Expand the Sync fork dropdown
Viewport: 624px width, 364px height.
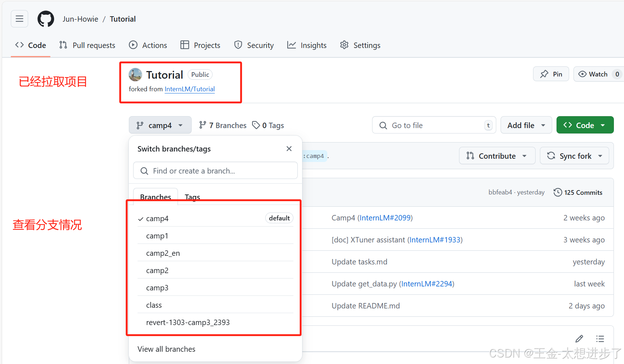[x=574, y=156]
